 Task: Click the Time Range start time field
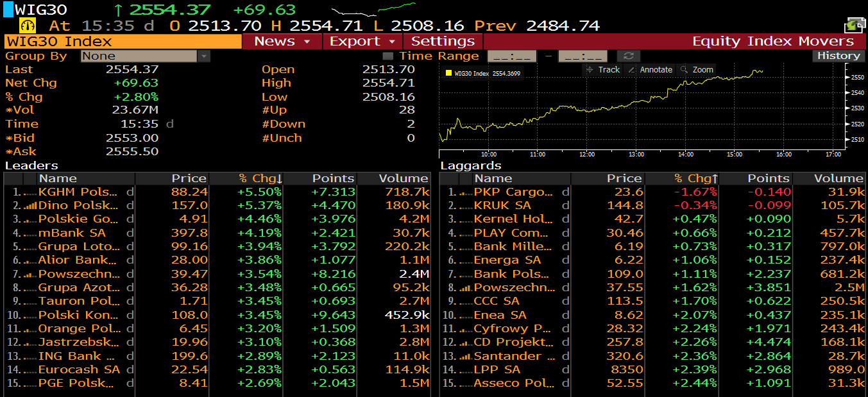[511, 56]
